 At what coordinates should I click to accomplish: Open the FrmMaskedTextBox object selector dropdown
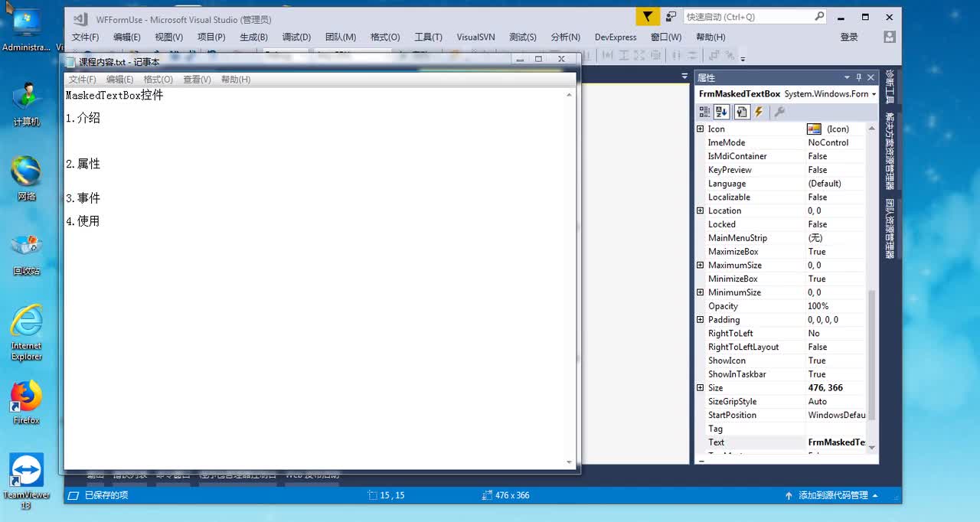pyautogui.click(x=874, y=94)
